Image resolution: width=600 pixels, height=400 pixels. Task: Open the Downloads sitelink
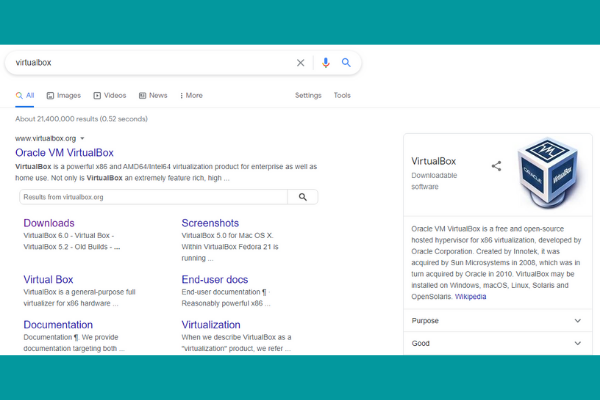pyautogui.click(x=49, y=223)
